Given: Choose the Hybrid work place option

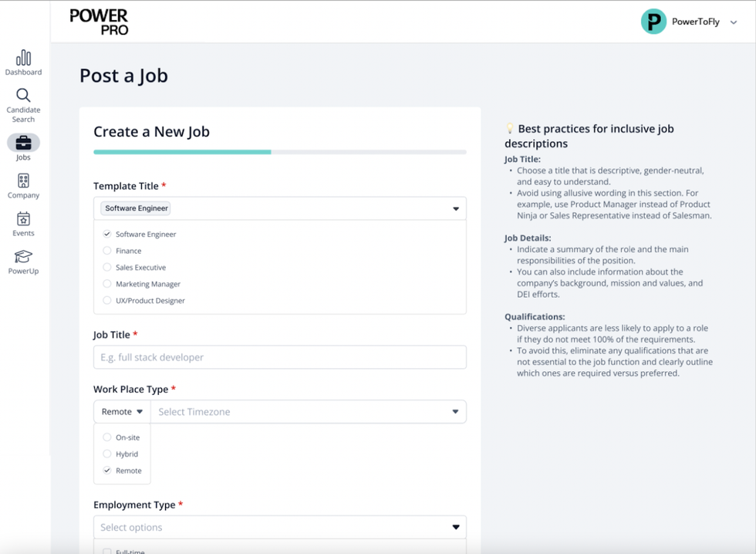Looking at the screenshot, I should 107,454.
